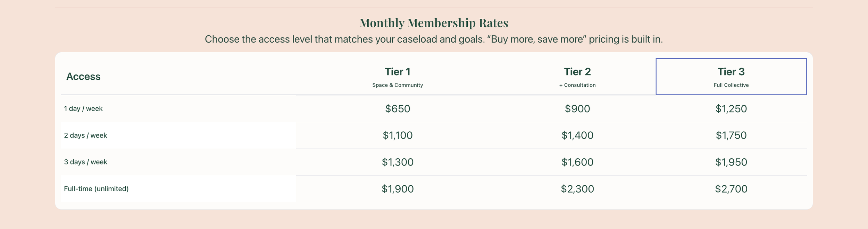Click the $1,100 price cell
Image resolution: width=868 pixels, height=229 pixels.
click(398, 135)
